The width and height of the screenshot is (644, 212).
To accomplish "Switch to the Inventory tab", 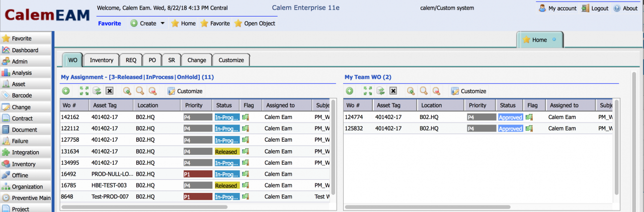I will point(102,60).
